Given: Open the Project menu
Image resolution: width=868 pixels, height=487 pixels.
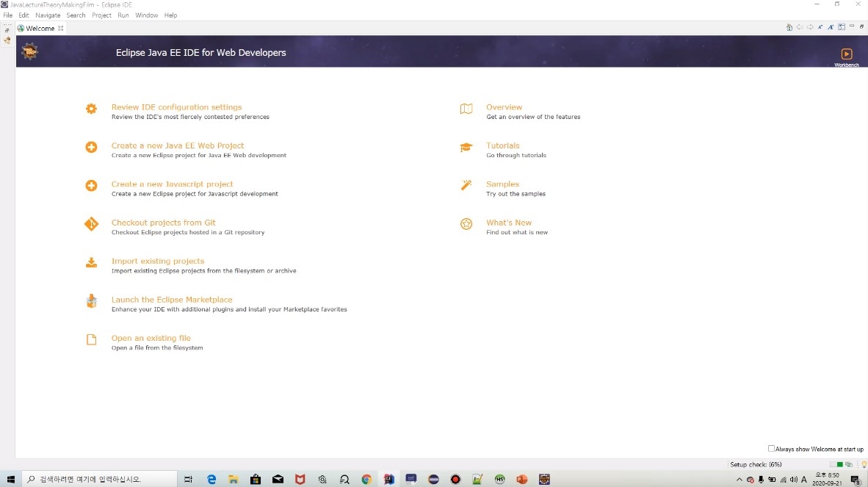Looking at the screenshot, I should tap(101, 15).
